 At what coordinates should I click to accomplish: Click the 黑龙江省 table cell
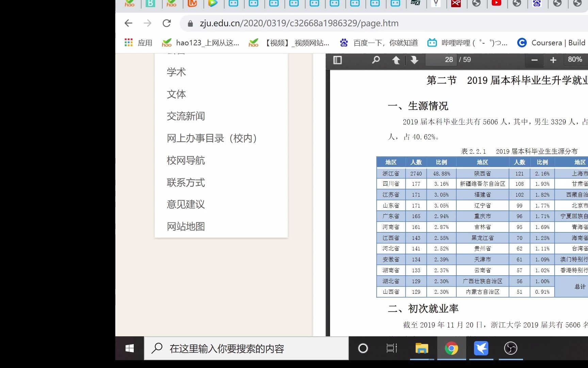(483, 238)
